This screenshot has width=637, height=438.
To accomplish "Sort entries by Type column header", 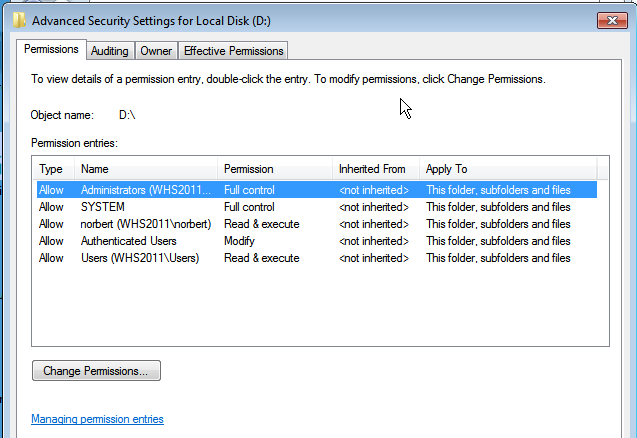I will (x=54, y=169).
